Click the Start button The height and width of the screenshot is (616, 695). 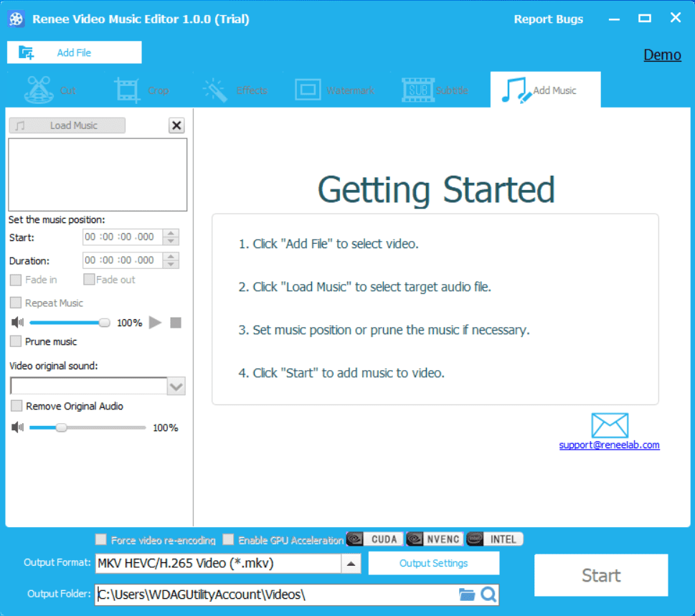(x=601, y=575)
